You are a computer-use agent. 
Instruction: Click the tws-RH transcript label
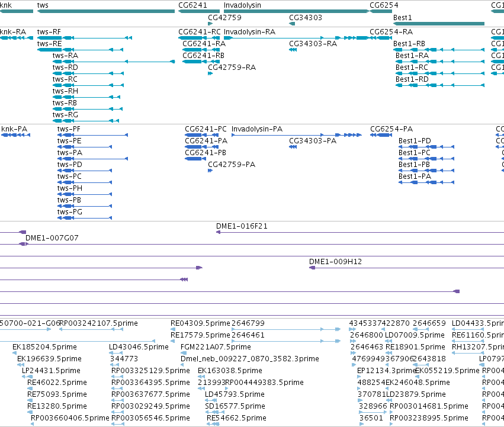(x=65, y=91)
